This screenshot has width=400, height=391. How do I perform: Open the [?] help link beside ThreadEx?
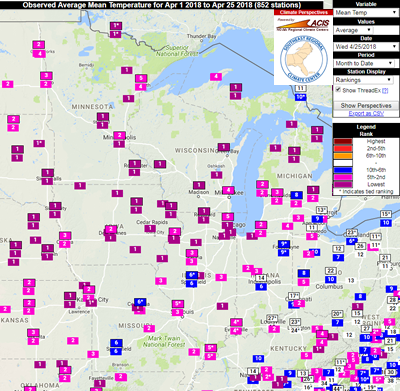[x=385, y=90]
